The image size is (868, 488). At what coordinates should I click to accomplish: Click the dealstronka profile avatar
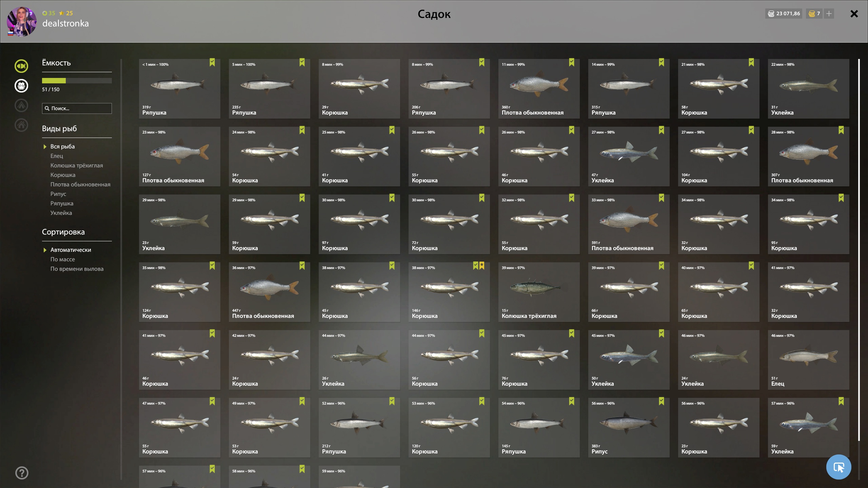[x=22, y=21]
